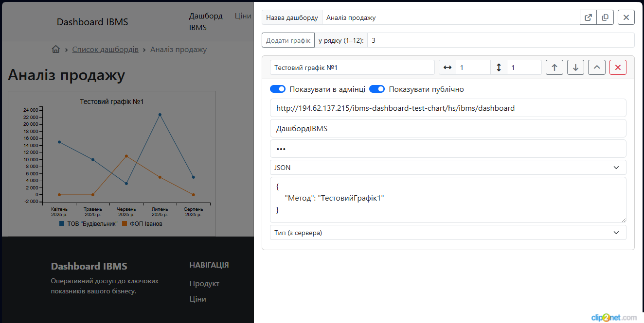Click the blue ТОВ "Будівельник" legend swatch
Viewport: 644px width, 323px height.
[62, 224]
